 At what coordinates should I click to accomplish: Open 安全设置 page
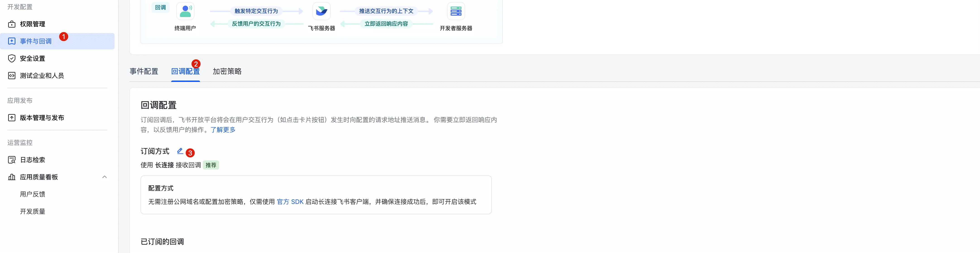tap(57, 58)
